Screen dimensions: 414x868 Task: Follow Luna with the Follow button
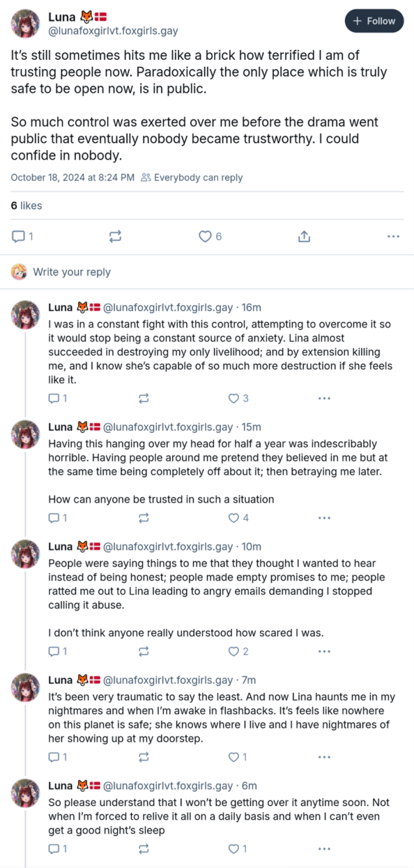pyautogui.click(x=375, y=21)
